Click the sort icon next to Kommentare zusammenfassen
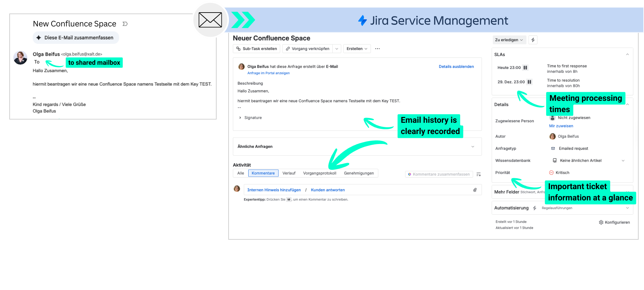The height and width of the screenshot is (290, 644). 479,174
